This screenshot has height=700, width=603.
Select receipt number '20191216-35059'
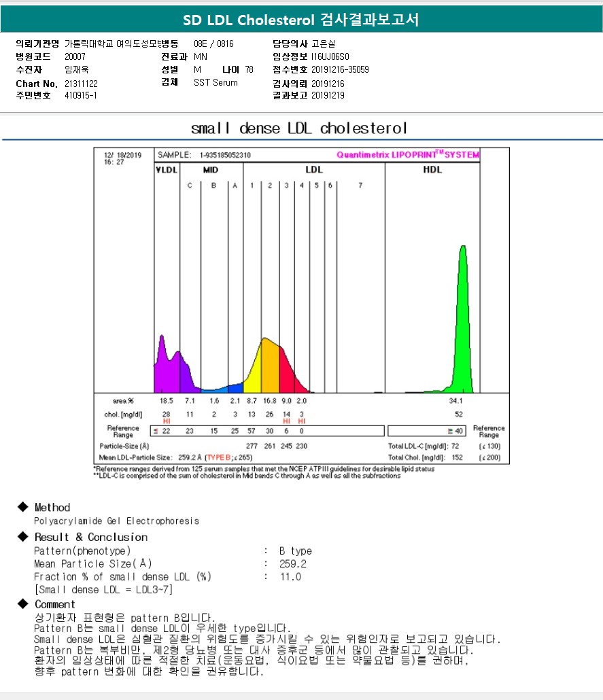tap(340, 69)
